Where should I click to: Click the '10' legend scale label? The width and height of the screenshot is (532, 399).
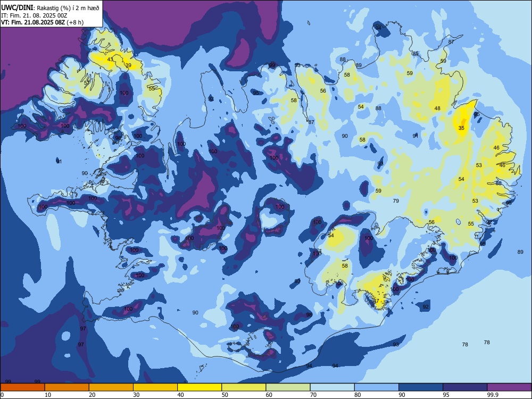pyautogui.click(x=48, y=395)
